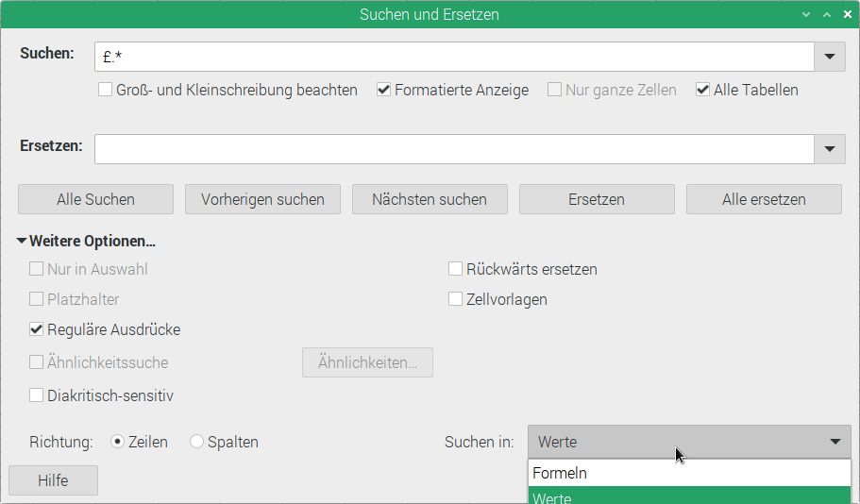The image size is (860, 504).
Task: Minimize the dialog using the title bar down-arrow icon
Action: pyautogui.click(x=805, y=14)
